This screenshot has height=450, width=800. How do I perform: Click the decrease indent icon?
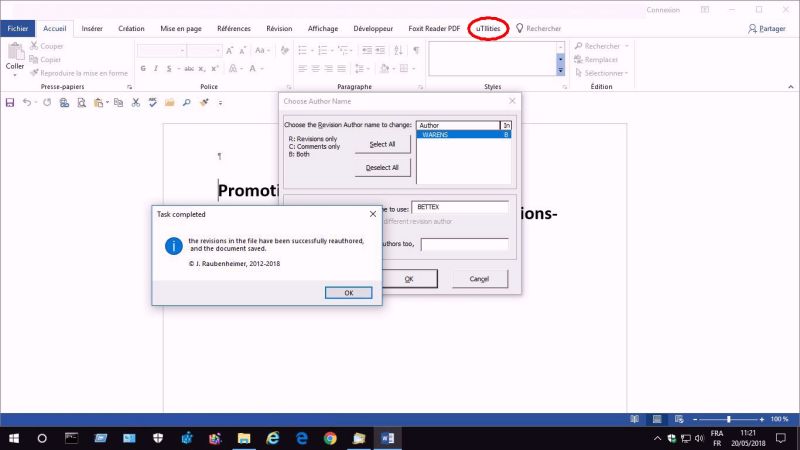point(366,50)
